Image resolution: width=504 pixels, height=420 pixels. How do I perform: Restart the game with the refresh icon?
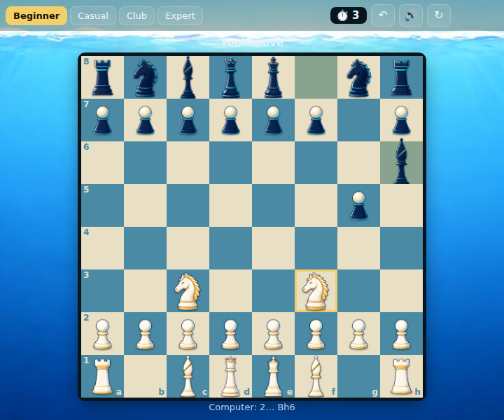(x=439, y=15)
